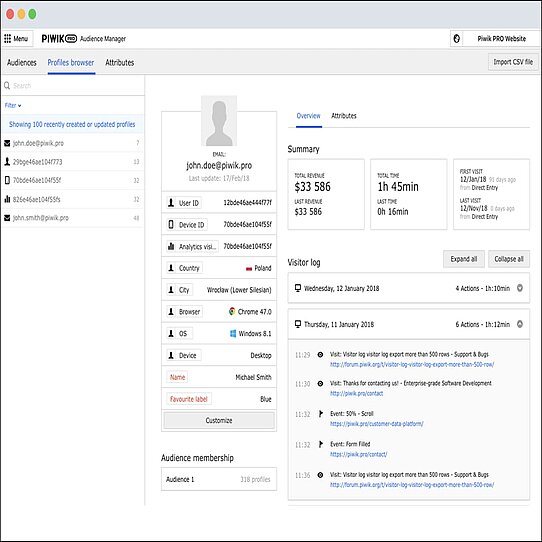Click the Customize button

pyautogui.click(x=219, y=420)
